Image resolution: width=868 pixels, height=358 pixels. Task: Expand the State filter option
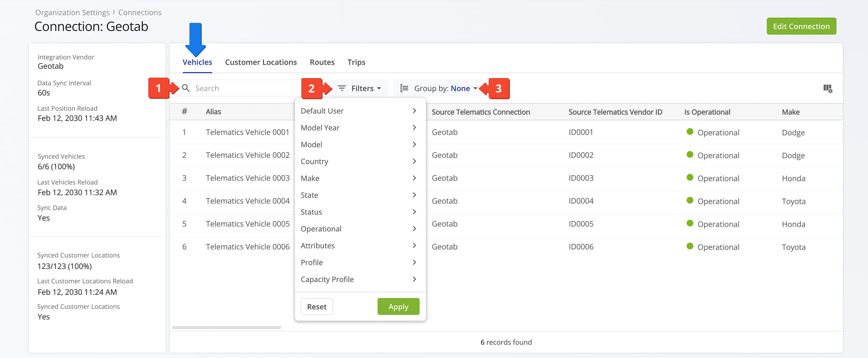pos(360,195)
